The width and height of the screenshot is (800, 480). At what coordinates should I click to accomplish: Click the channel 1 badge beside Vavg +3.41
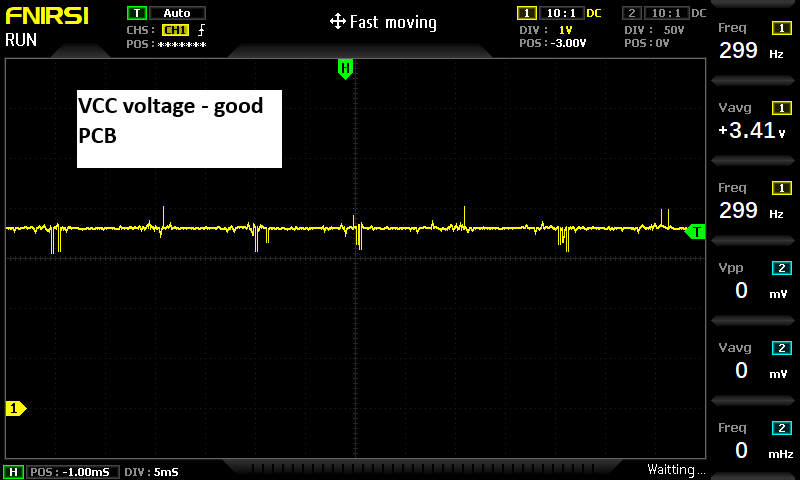(x=782, y=108)
